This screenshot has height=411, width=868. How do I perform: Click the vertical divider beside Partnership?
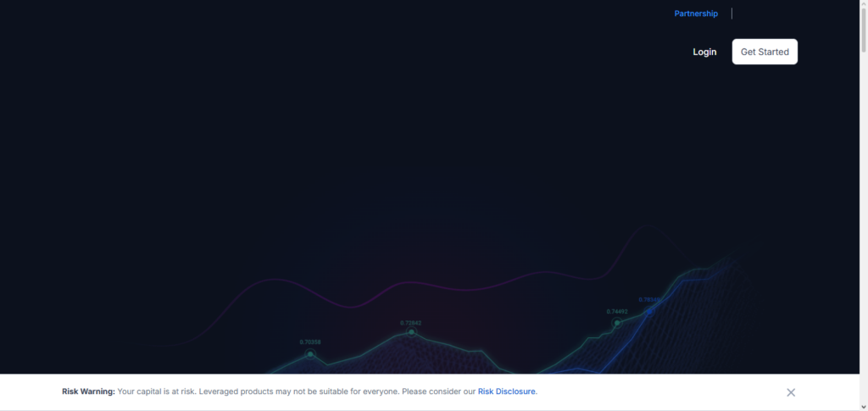click(x=732, y=14)
